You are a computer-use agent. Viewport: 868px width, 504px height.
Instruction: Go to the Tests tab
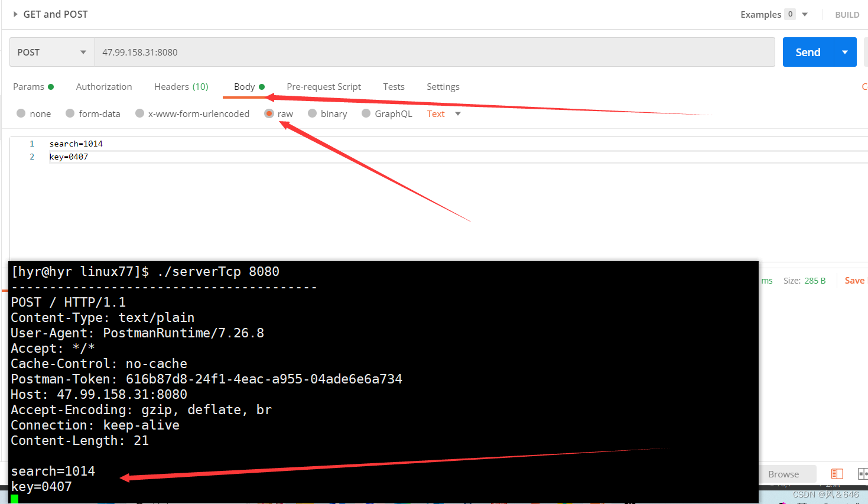pyautogui.click(x=394, y=86)
